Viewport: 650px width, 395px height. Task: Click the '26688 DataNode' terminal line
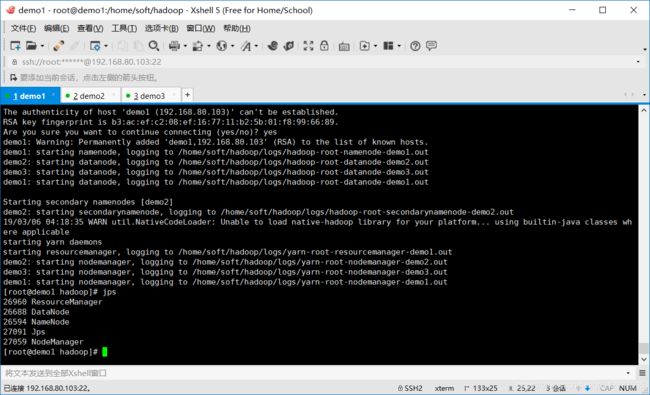(36, 312)
